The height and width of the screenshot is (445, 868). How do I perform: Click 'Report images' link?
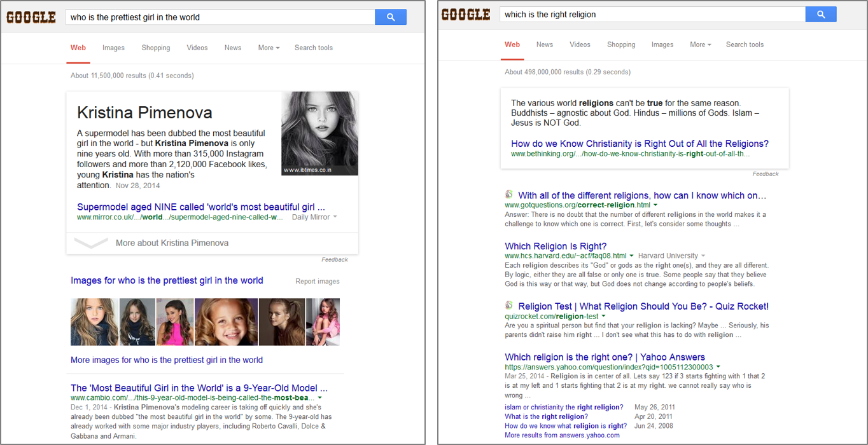tap(318, 281)
